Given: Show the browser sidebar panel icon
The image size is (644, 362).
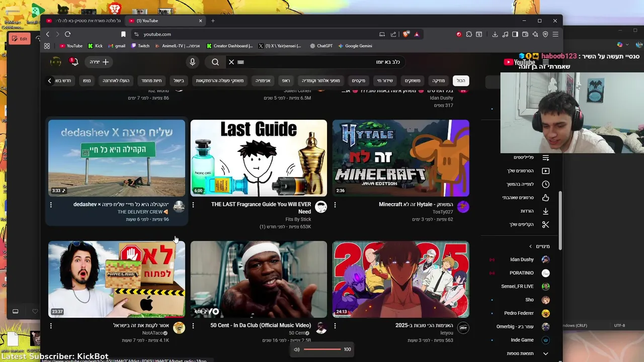Looking at the screenshot, I should point(515,34).
